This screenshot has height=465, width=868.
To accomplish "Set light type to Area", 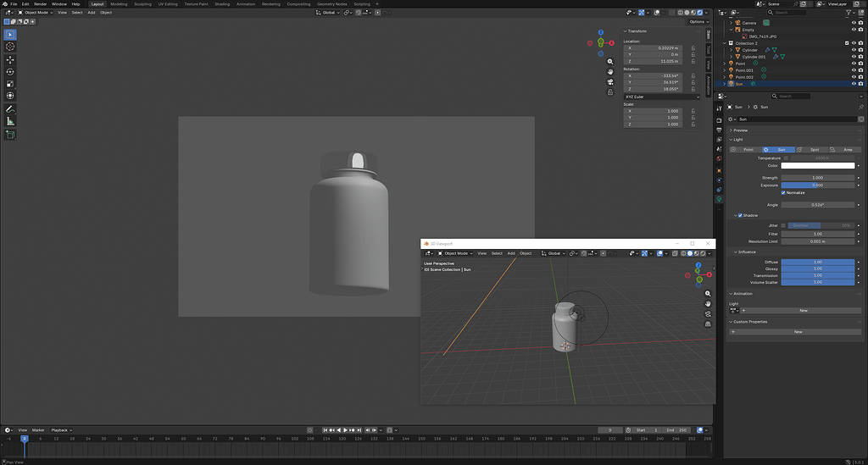I will pyautogui.click(x=845, y=150).
